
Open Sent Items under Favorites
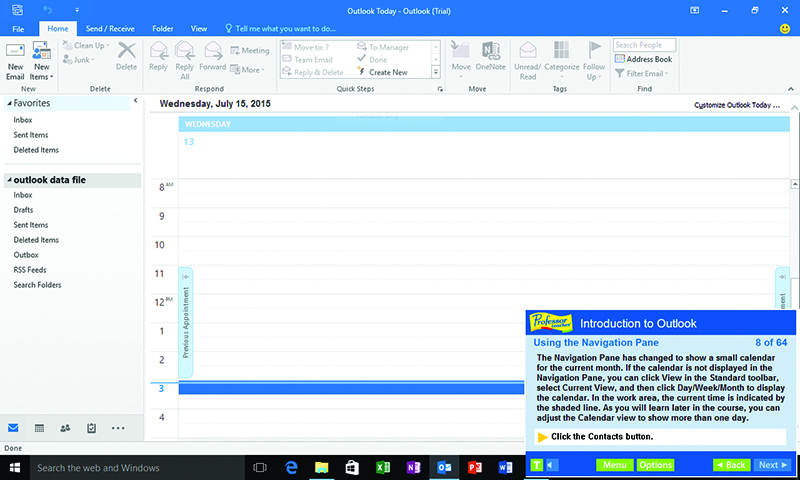tap(31, 135)
